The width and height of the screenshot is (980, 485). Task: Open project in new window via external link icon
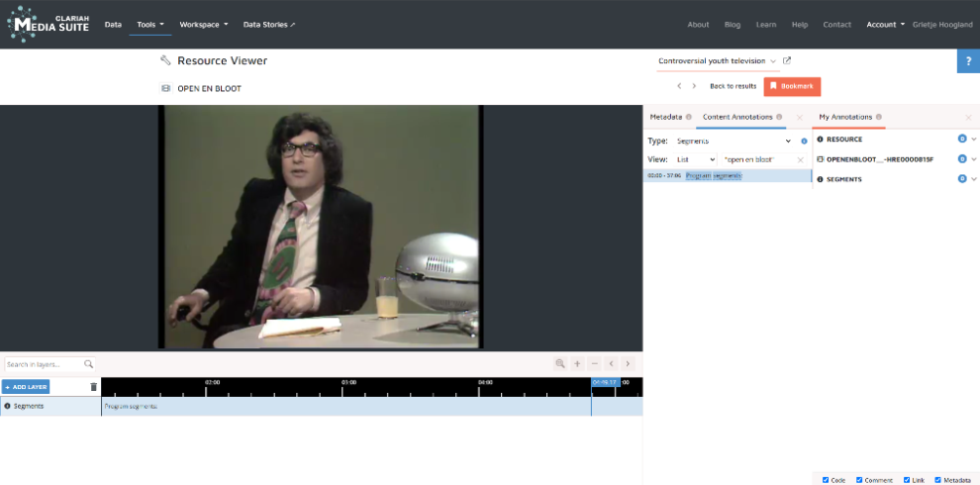787,60
